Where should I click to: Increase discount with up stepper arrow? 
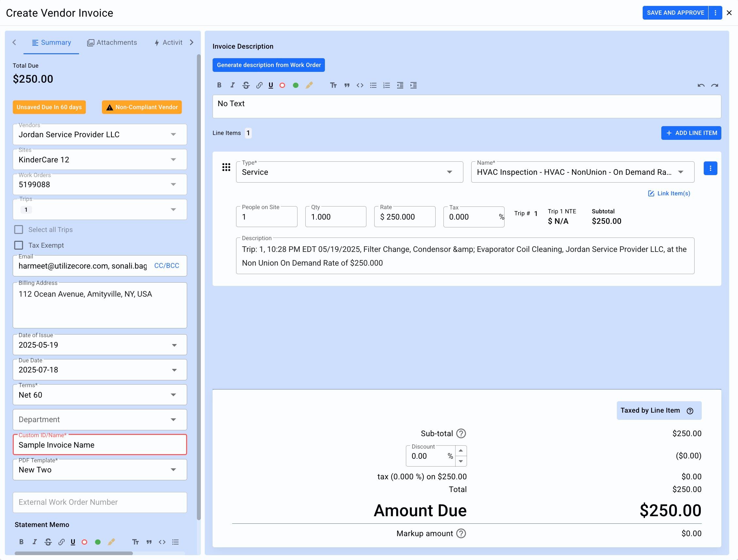(461, 451)
